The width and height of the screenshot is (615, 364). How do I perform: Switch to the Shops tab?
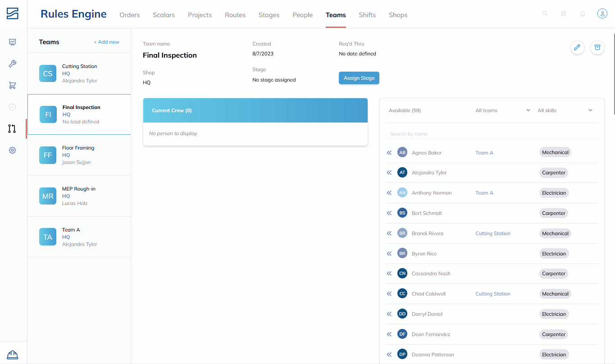click(x=398, y=15)
